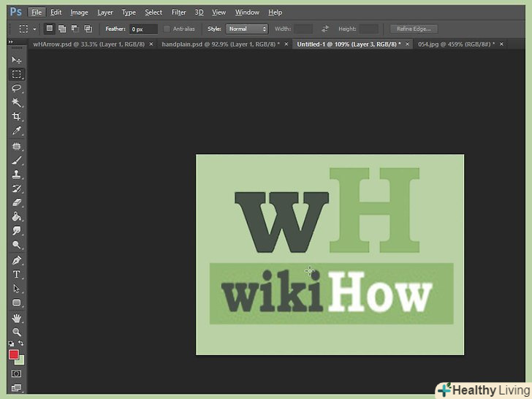Pick the Magic Wand tool
Image resolution: width=532 pixels, height=399 pixels.
pos(16,103)
